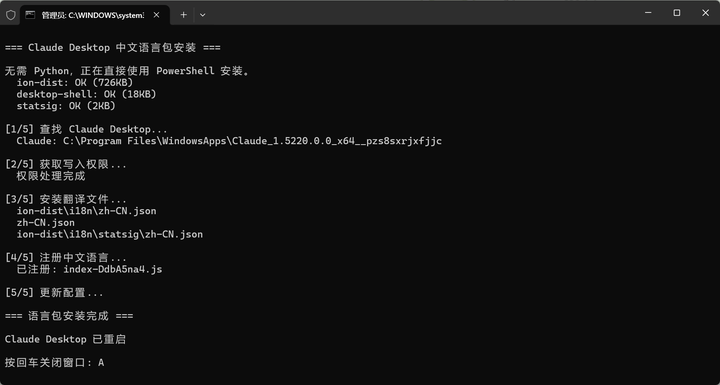Close the terminal window
The width and height of the screenshot is (720, 385).
tap(706, 13)
